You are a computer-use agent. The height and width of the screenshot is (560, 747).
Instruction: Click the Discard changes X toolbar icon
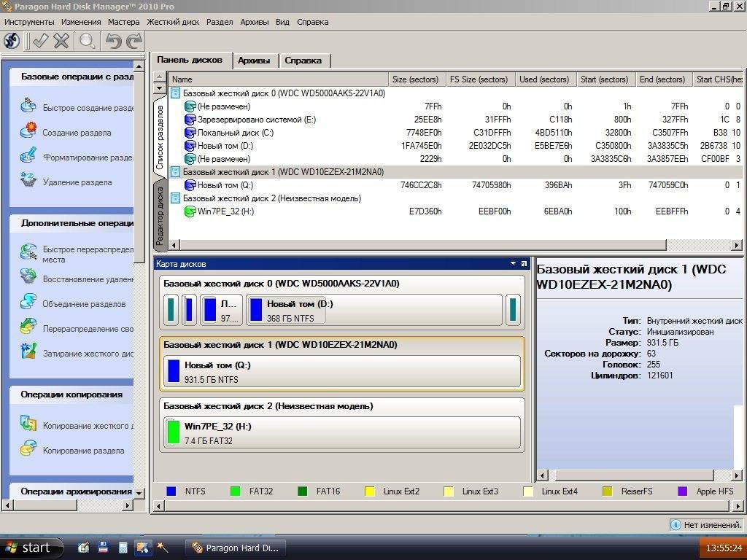click(x=62, y=41)
